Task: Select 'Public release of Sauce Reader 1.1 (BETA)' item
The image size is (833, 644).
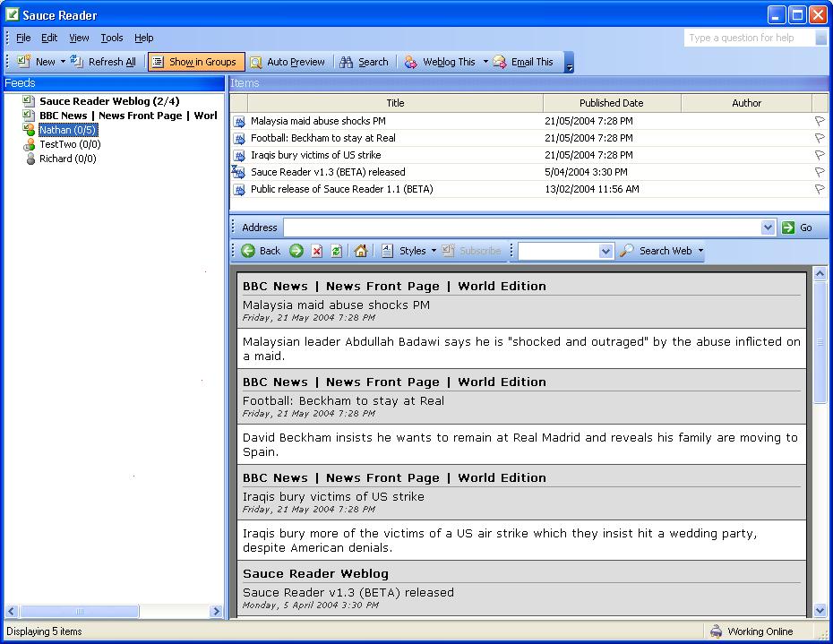Action: (x=528, y=189)
